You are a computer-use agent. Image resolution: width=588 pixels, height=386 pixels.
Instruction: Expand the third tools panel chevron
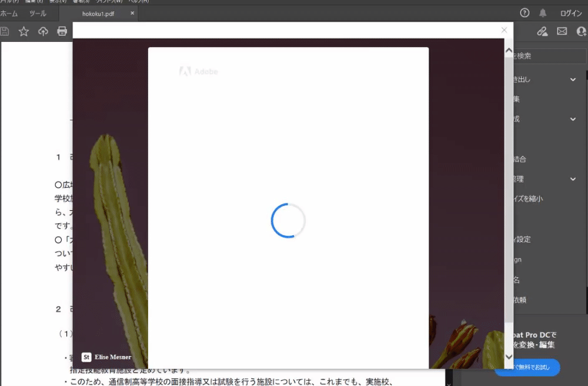(573, 179)
